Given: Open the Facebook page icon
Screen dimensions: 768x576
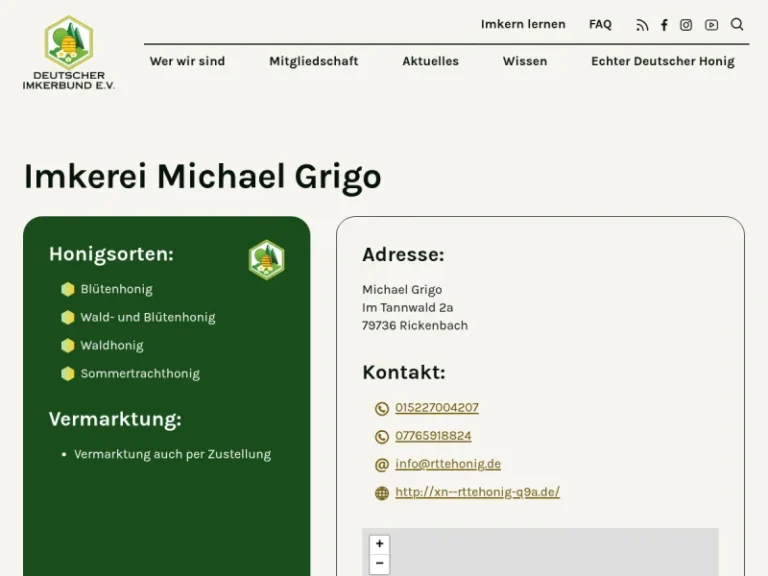Looking at the screenshot, I should (664, 25).
